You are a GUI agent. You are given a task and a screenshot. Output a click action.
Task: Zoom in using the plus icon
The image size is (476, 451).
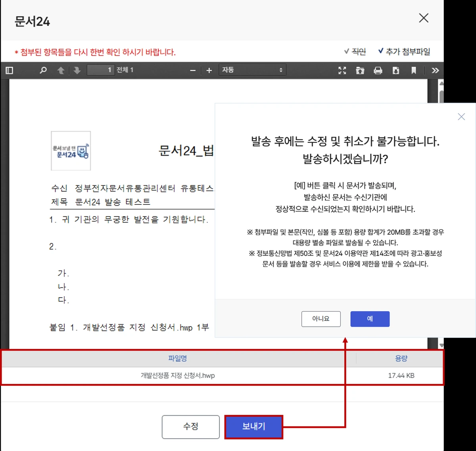pos(209,71)
